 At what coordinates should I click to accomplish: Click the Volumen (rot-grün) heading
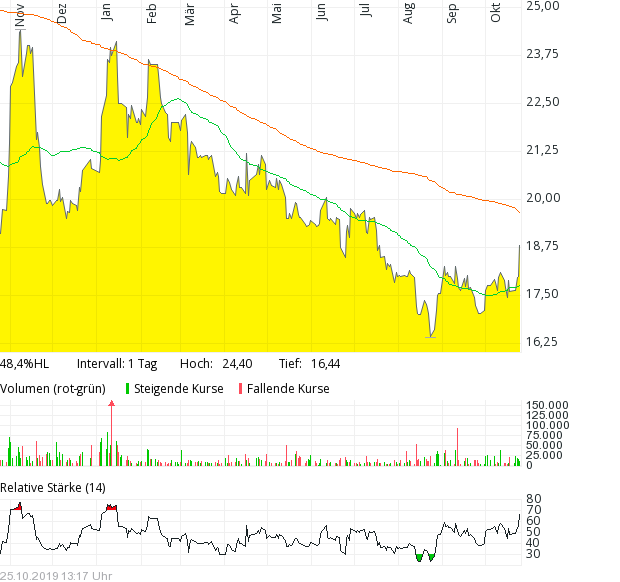[53, 389]
